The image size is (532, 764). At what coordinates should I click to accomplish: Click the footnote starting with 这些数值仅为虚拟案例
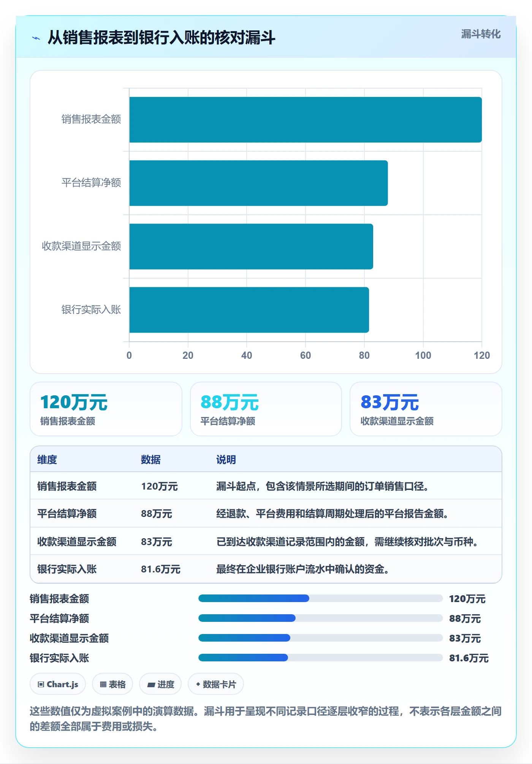coord(266,719)
